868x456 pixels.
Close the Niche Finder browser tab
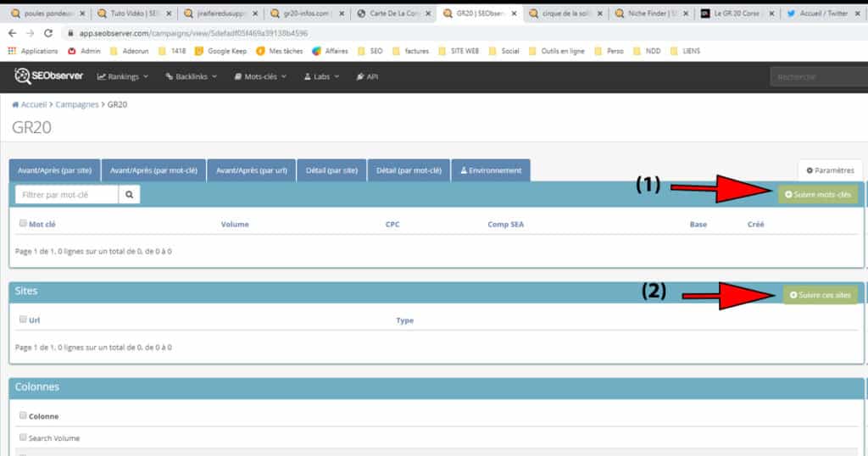coord(686,14)
